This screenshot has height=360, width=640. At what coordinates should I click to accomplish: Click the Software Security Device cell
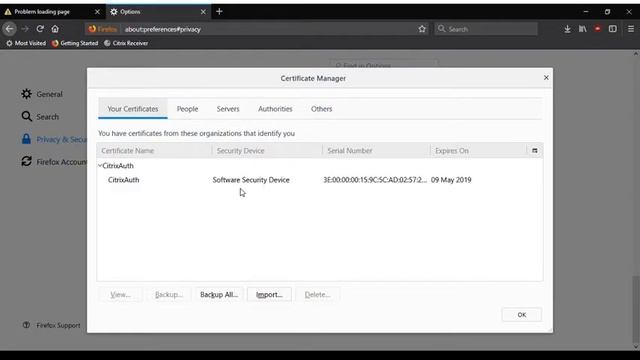251,180
